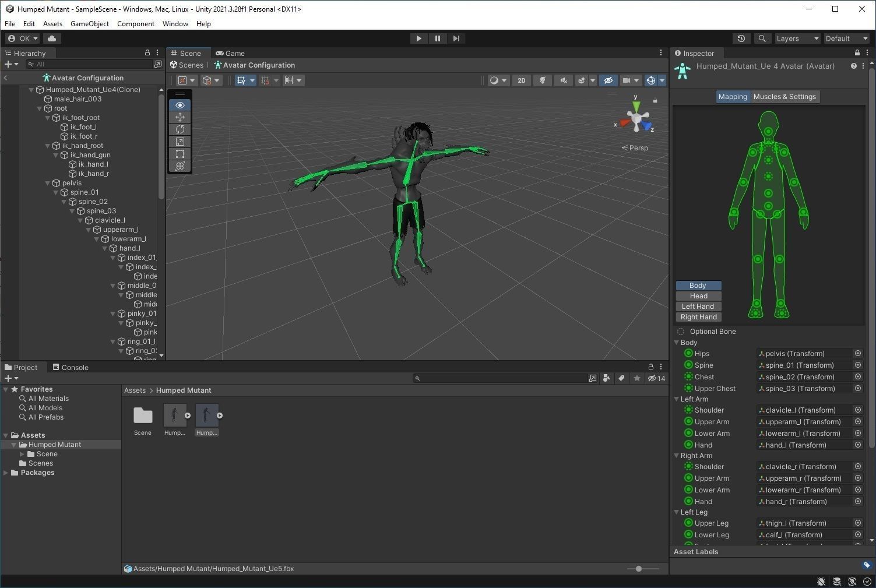Viewport: 876px width, 588px height.
Task: Switch to the Console tab
Action: pyautogui.click(x=70, y=367)
